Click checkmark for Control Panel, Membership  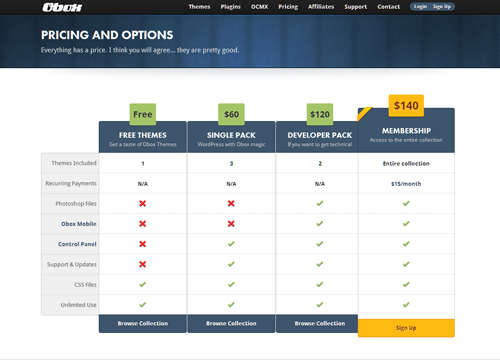(406, 244)
